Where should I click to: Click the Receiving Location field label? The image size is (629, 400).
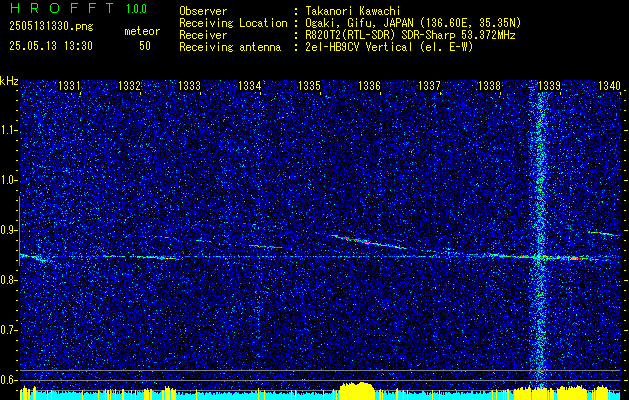(x=233, y=23)
